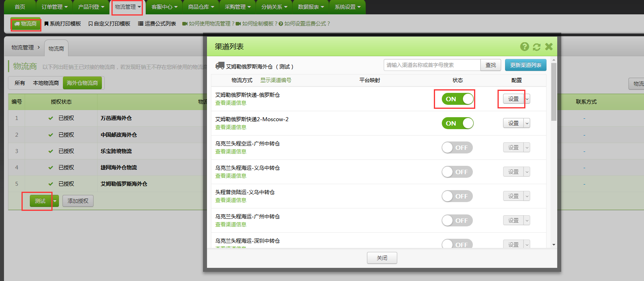Viewport: 644px width, 281px height.
Task: View 查看渠道信息 under 艾姆勒俄罗斯快递2-Moscow-2
Action: tap(231, 127)
